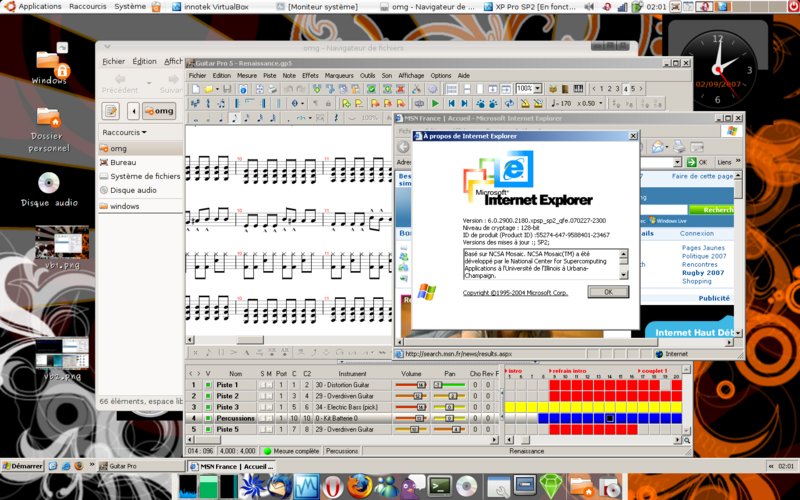
Task: Open the Outils menu in Guitar Pro
Action: pyautogui.click(x=368, y=75)
